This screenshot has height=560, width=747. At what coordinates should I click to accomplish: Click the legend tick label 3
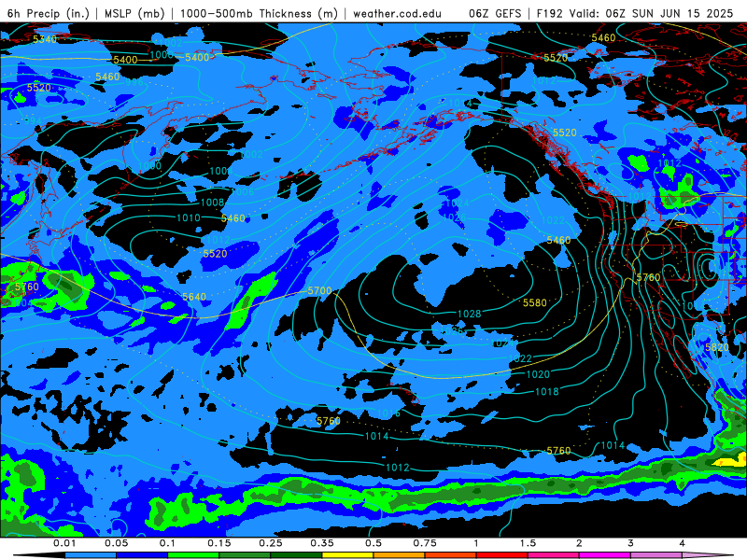click(x=631, y=543)
